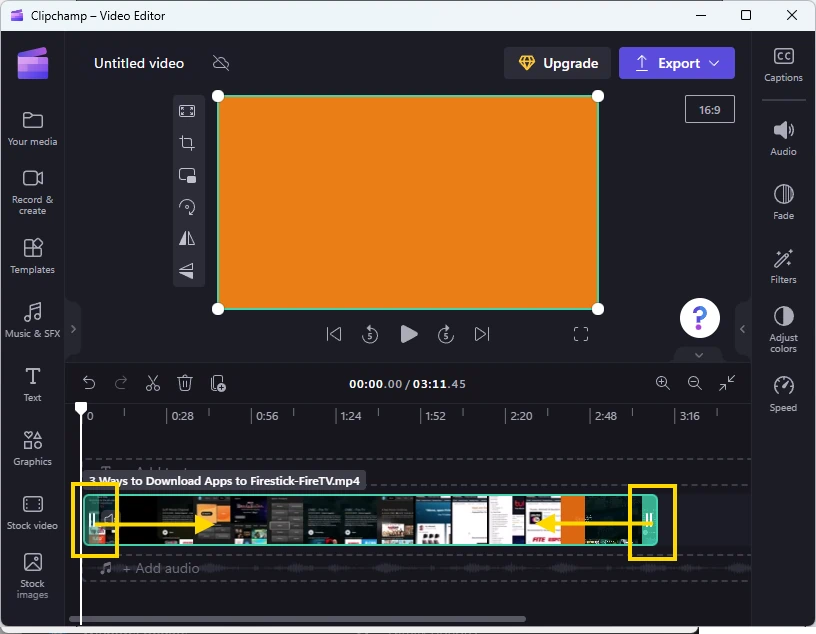Enter fullscreen preview mode
This screenshot has height=634, width=816.
[x=581, y=334]
